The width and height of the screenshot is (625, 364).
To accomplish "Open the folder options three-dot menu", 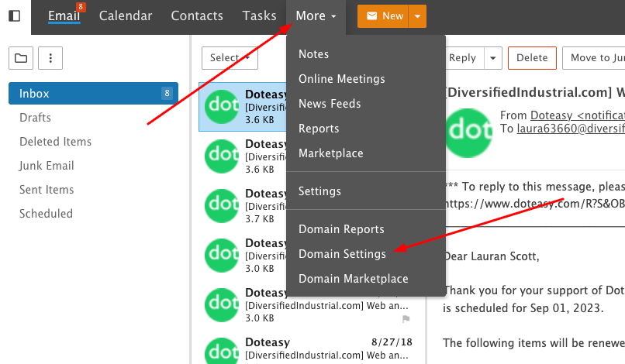I will (50, 57).
